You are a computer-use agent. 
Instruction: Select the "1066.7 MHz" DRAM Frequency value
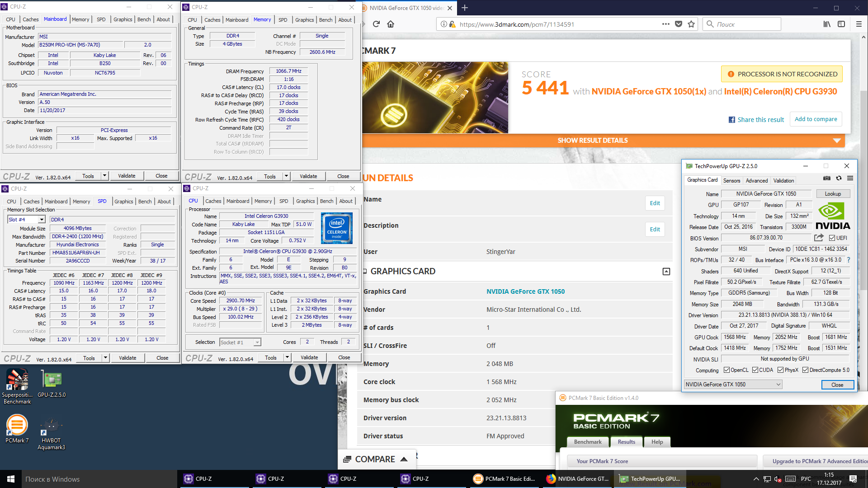tap(288, 71)
